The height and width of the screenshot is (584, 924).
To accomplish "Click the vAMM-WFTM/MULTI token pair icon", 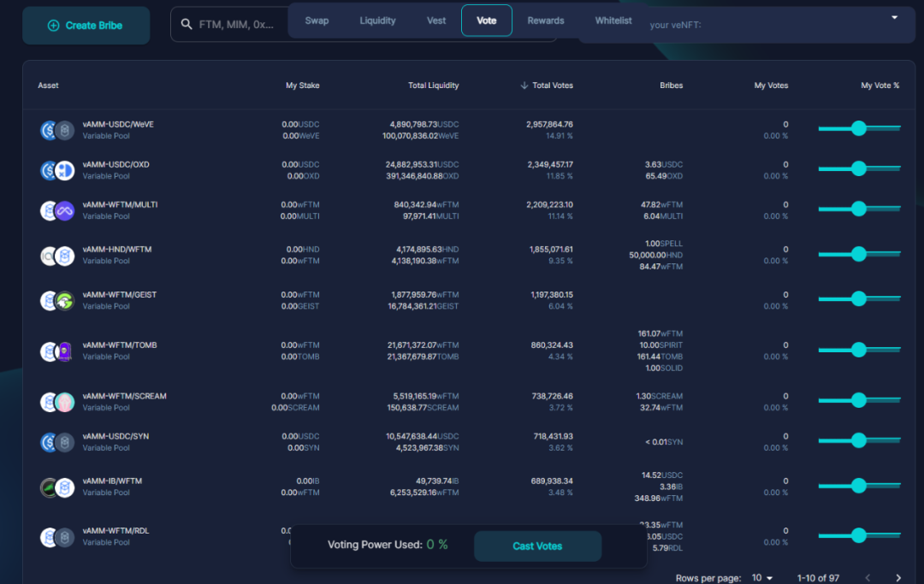I will 57,210.
